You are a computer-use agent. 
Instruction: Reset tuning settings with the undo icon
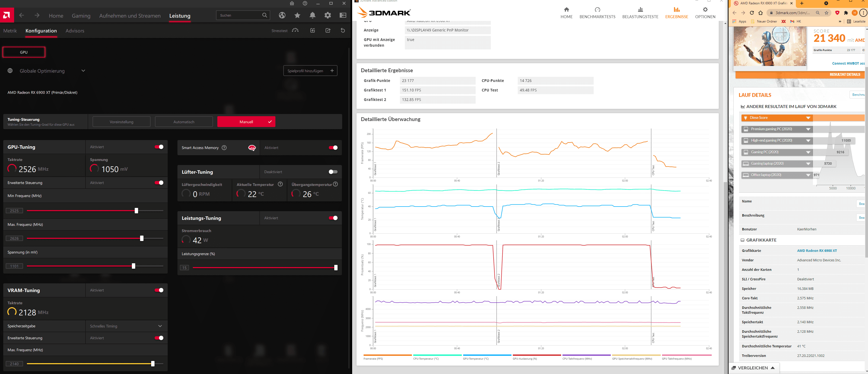[343, 30]
